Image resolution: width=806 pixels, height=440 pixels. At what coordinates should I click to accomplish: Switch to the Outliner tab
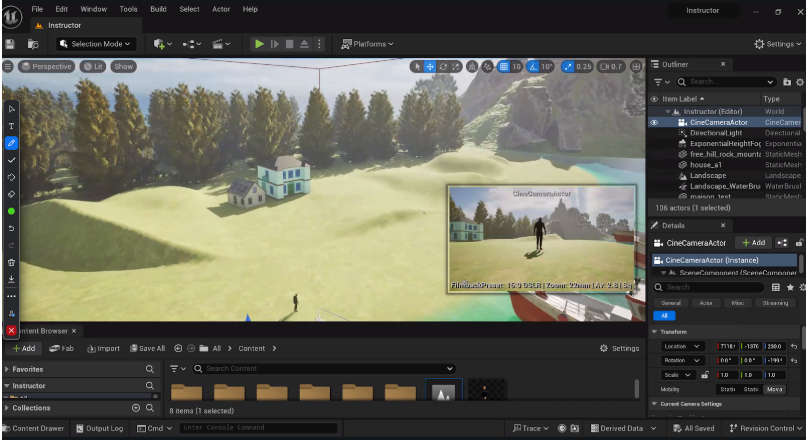click(x=675, y=64)
